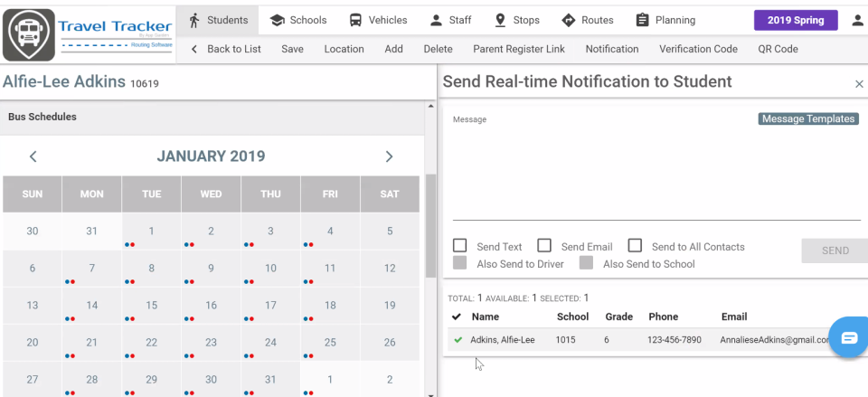Screen dimensions: 868x397
Task: Click the school value 1015
Action: [565, 340]
